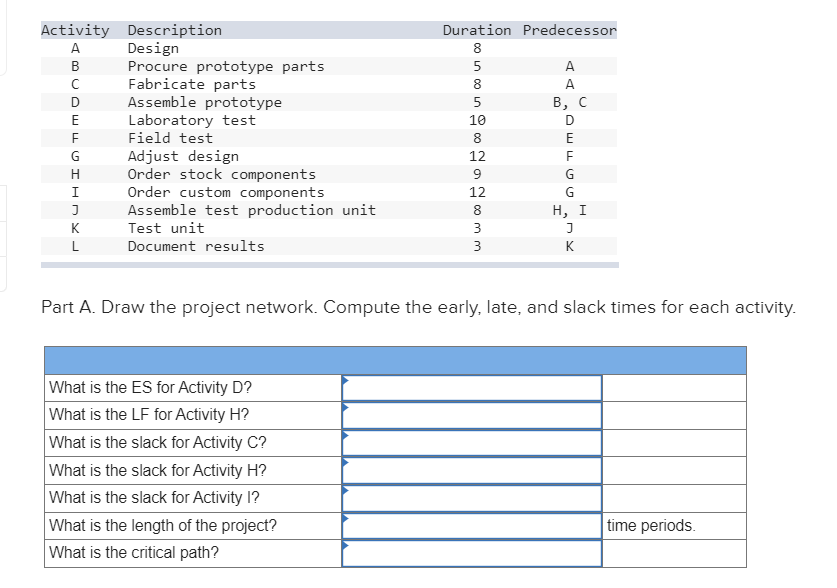Select the row for Activity G Adjust design
This screenshot has height=588, width=837.
coord(200,156)
